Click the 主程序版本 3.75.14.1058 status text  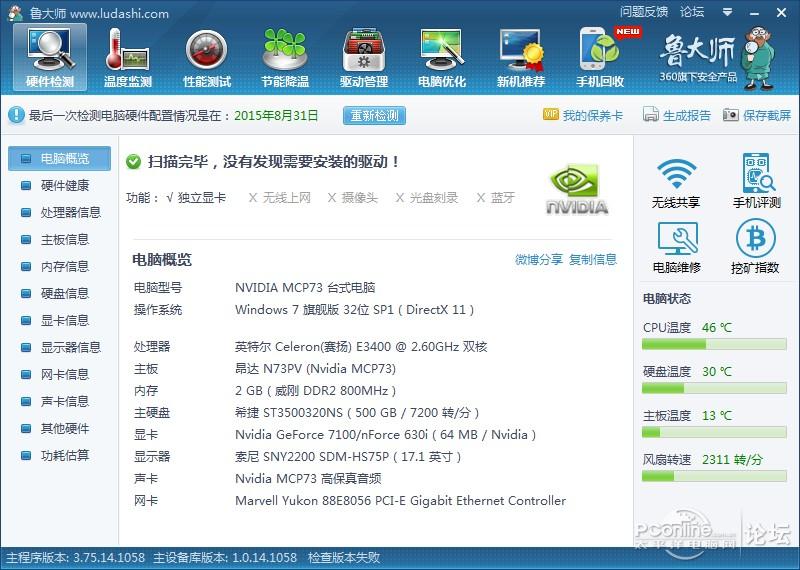[75, 557]
